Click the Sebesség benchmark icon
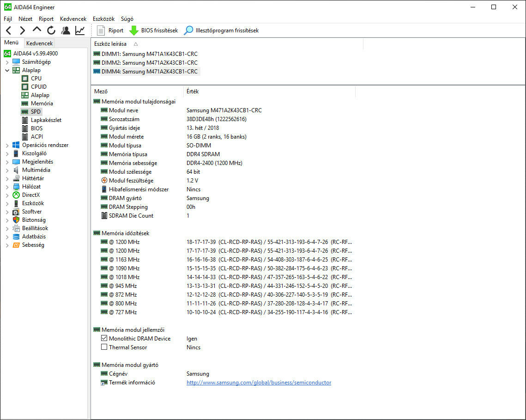The width and height of the screenshot is (526, 420). [x=16, y=245]
